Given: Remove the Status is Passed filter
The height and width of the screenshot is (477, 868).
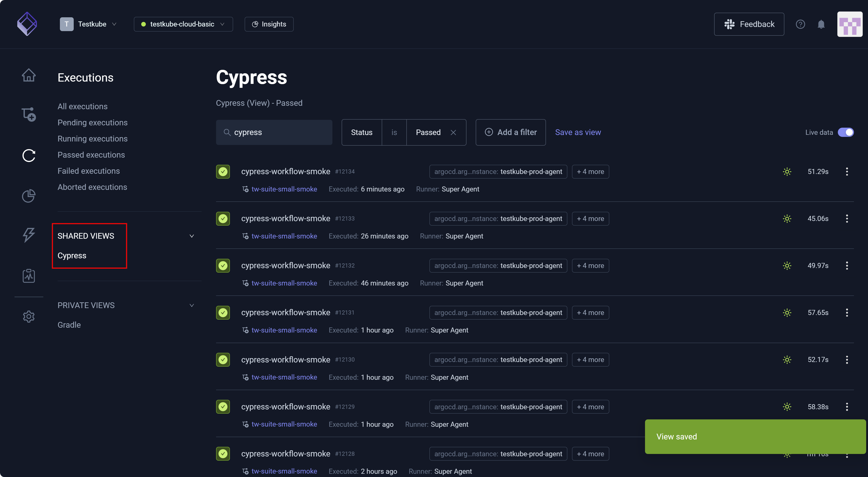Looking at the screenshot, I should point(453,132).
